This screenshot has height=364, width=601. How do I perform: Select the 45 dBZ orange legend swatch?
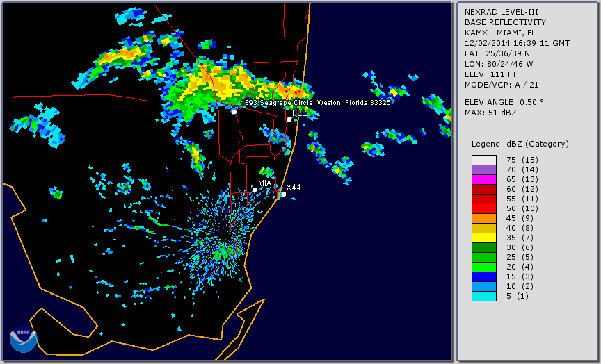(x=483, y=219)
